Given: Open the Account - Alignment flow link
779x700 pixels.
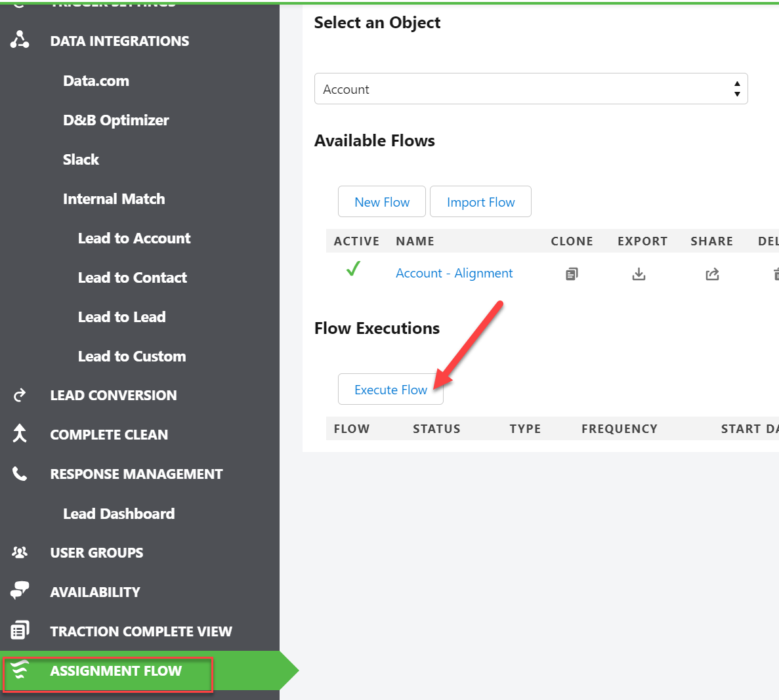Looking at the screenshot, I should pos(453,273).
